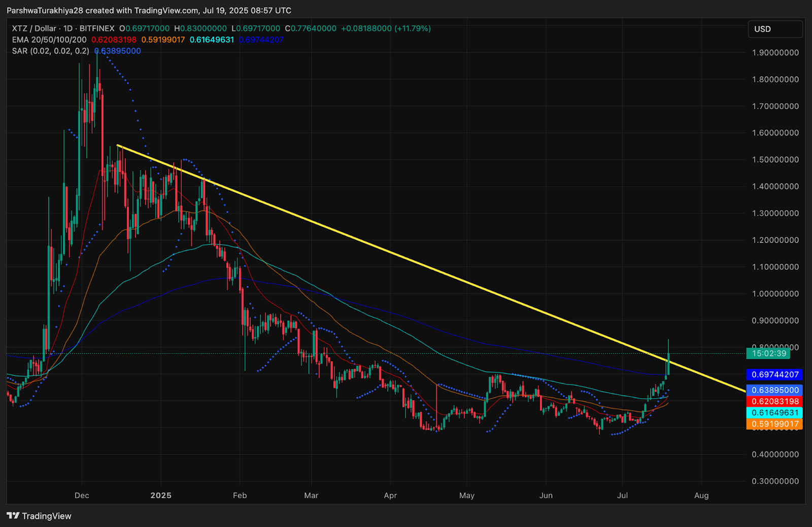Click the Aug label on time axis
Viewport: 812px width, 527px height.
click(701, 496)
